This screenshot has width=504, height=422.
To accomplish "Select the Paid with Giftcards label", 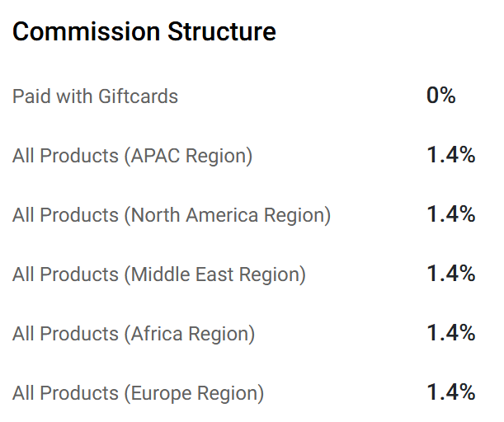I will 95,96.
